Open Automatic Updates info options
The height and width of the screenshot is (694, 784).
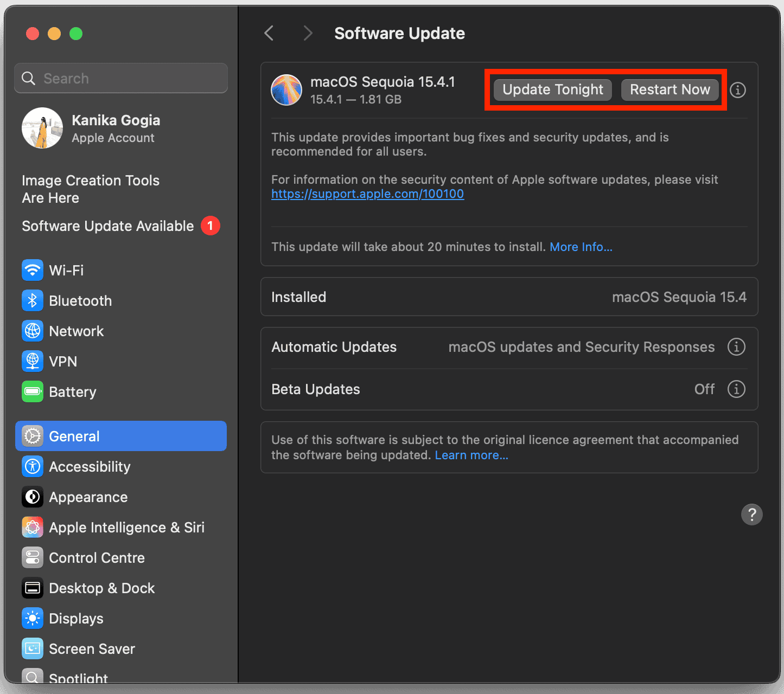(x=736, y=346)
